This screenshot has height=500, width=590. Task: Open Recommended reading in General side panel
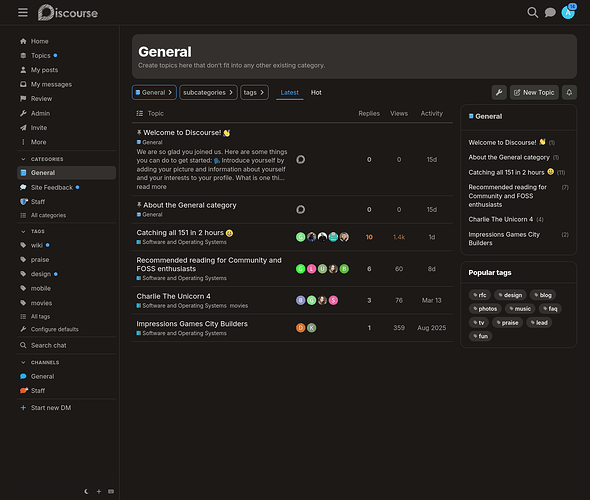507,196
